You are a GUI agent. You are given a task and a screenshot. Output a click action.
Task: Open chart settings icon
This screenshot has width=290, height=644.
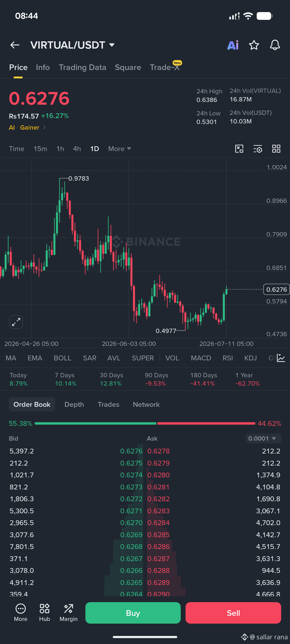(x=258, y=149)
